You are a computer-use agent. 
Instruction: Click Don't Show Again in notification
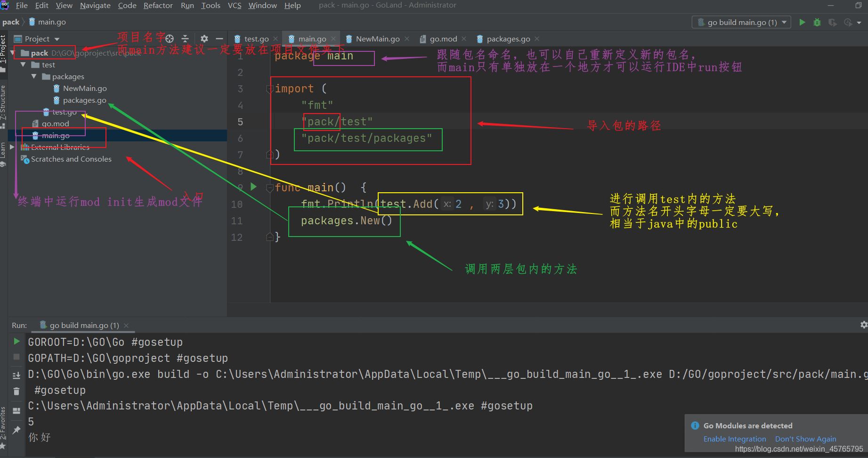click(x=805, y=439)
